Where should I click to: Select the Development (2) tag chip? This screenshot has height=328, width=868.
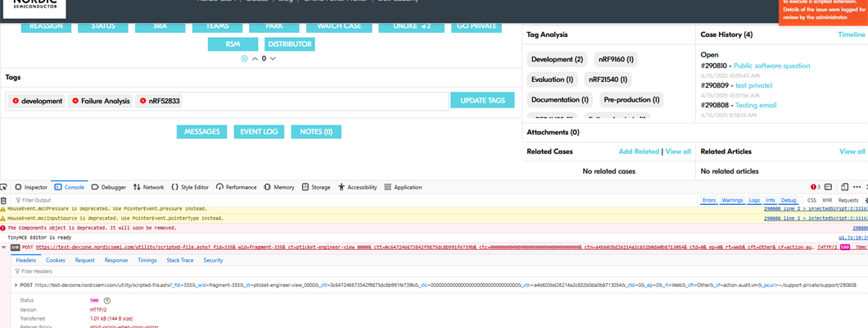[x=558, y=59]
